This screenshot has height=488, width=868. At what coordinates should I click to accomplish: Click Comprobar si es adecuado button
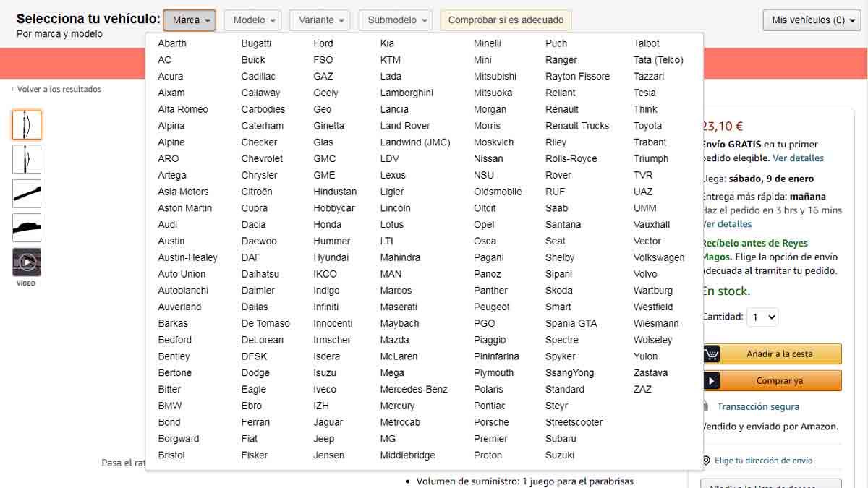click(506, 20)
